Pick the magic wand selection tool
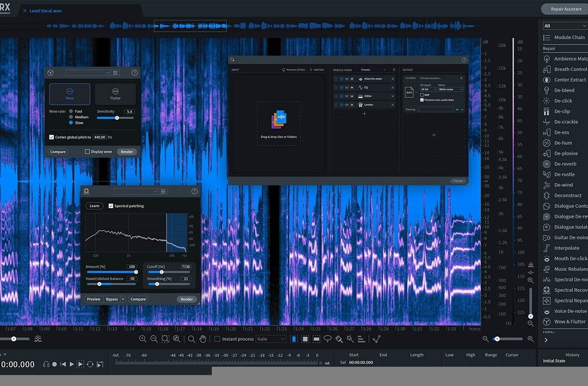The image size is (588, 386). (x=350, y=339)
